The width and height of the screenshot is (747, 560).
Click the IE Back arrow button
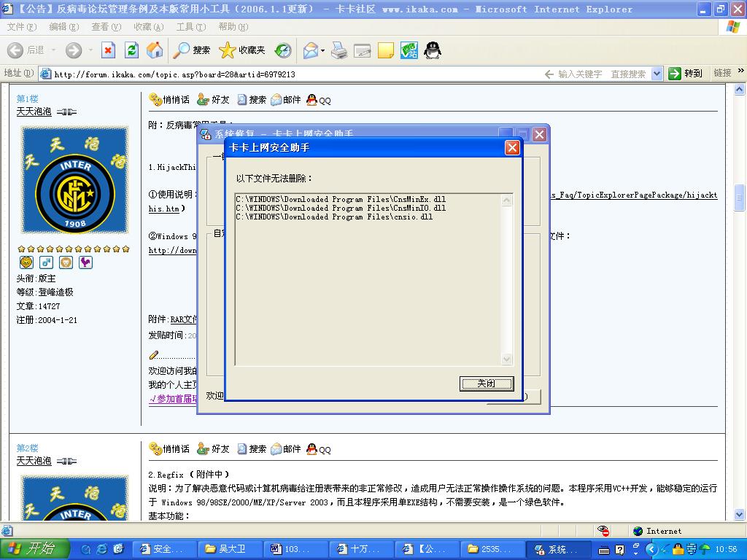click(15, 50)
